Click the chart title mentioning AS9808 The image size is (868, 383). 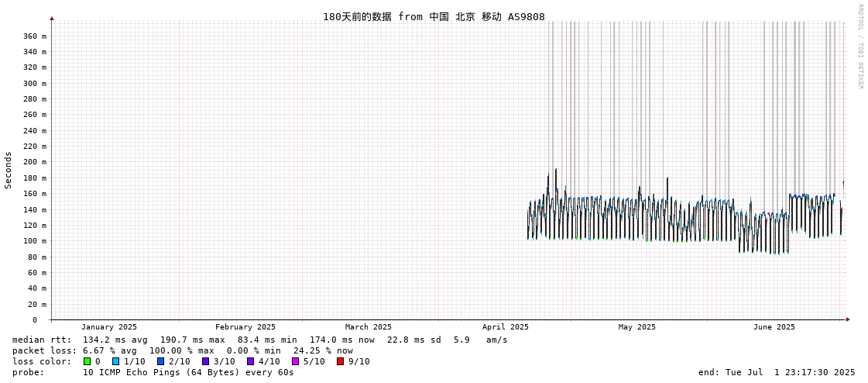(434, 16)
